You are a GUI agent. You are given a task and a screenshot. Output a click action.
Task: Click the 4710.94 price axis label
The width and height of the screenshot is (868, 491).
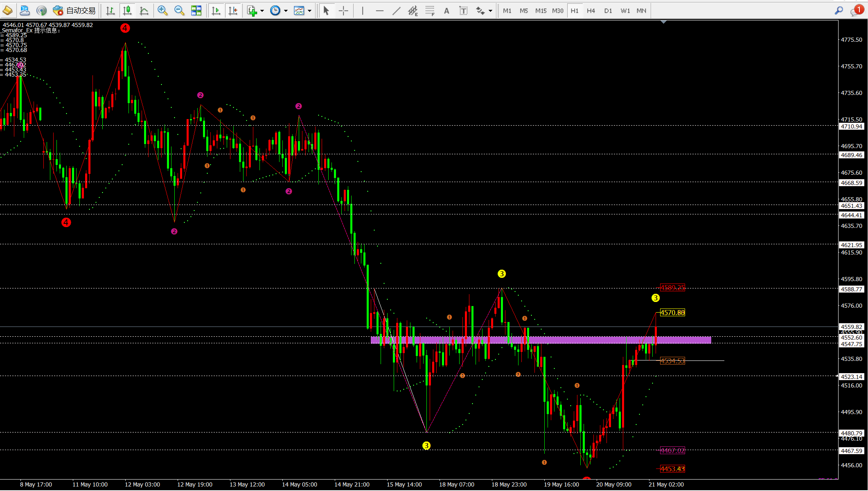tap(852, 126)
